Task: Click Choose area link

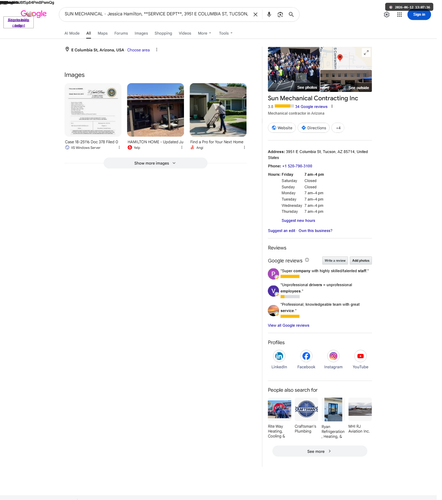Action: 138,50
